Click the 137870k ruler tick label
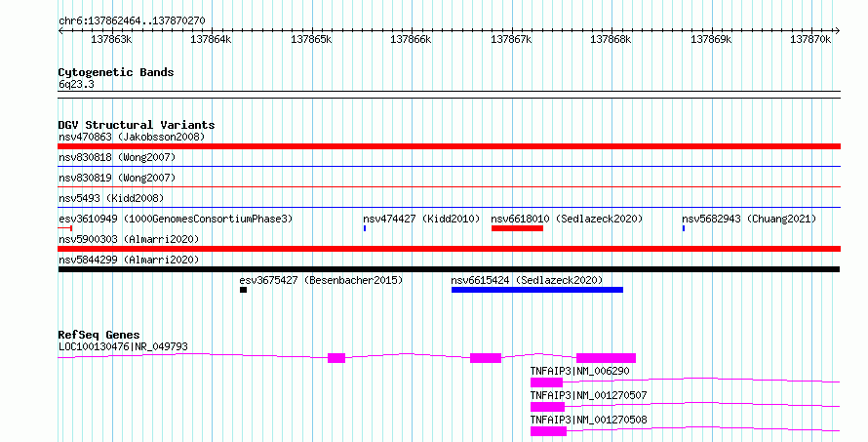The width and height of the screenshot is (868, 442). (x=810, y=39)
